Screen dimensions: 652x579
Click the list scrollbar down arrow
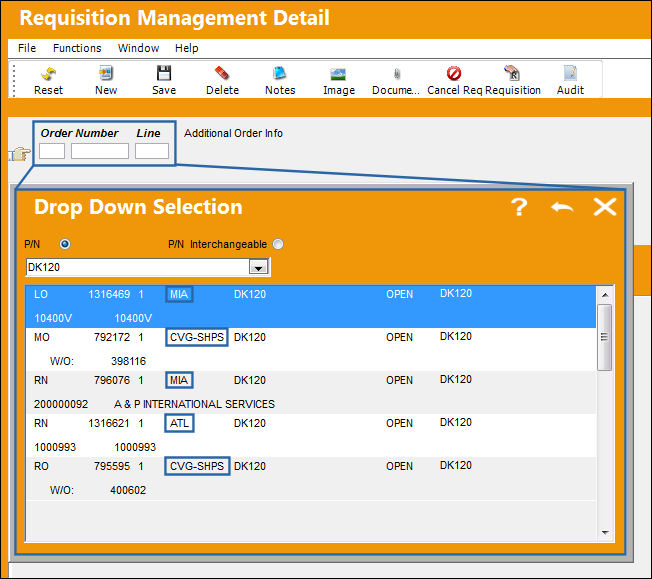pos(605,532)
